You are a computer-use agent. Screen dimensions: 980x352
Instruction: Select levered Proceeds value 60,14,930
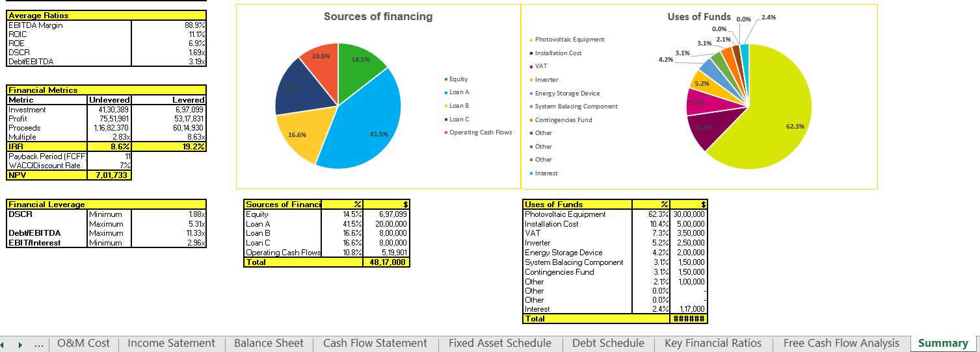coord(169,128)
